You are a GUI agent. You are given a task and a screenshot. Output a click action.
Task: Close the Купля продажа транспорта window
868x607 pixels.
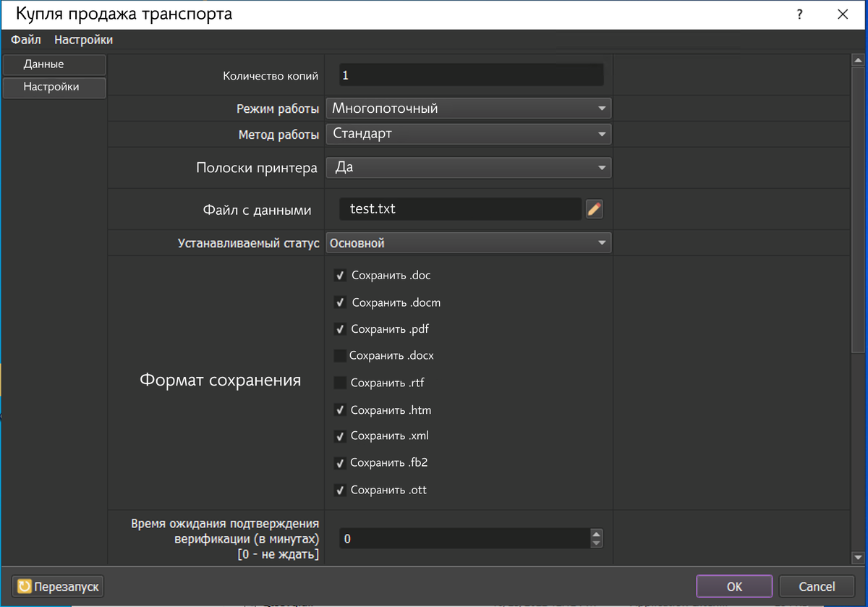tap(842, 14)
